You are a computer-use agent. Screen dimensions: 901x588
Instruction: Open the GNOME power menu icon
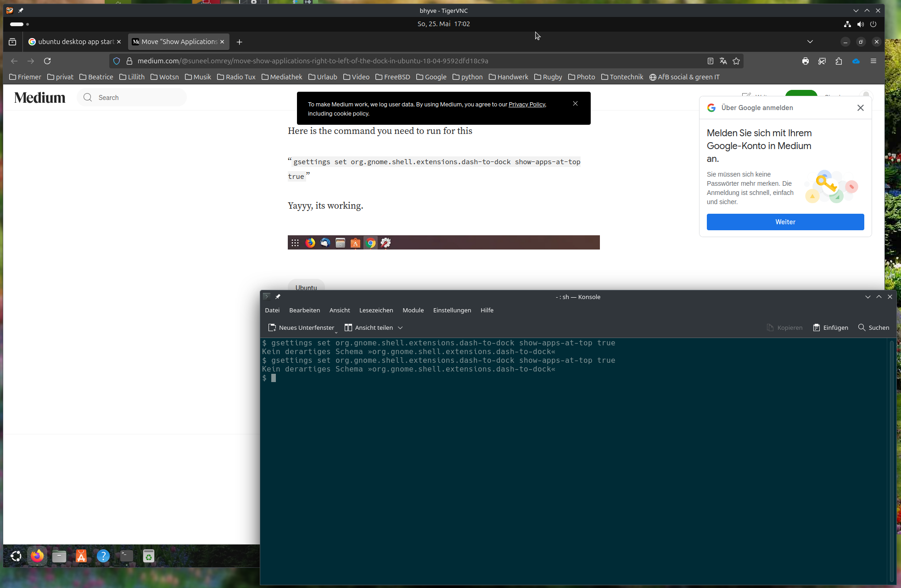click(873, 24)
